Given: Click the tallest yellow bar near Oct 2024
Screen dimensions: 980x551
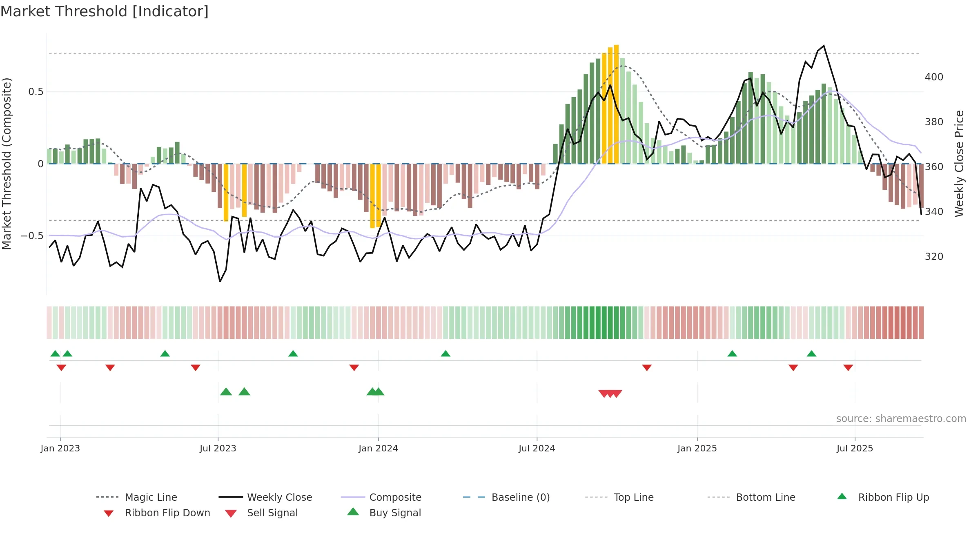Looking at the screenshot, I should pos(616,104).
